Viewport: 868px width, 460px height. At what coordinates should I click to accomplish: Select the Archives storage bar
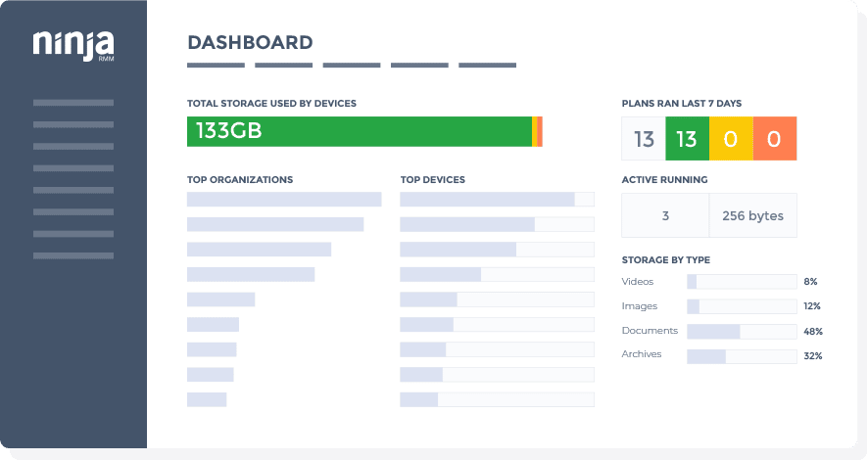(741, 356)
